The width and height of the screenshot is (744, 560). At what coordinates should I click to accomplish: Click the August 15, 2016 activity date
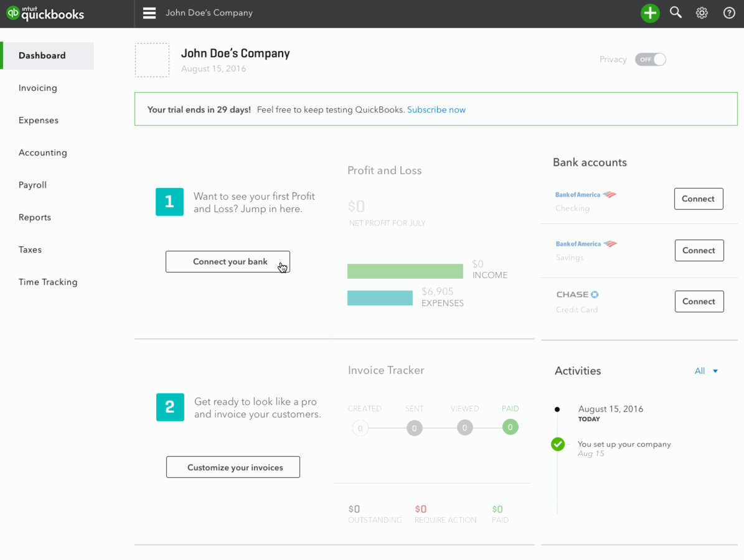pos(610,409)
